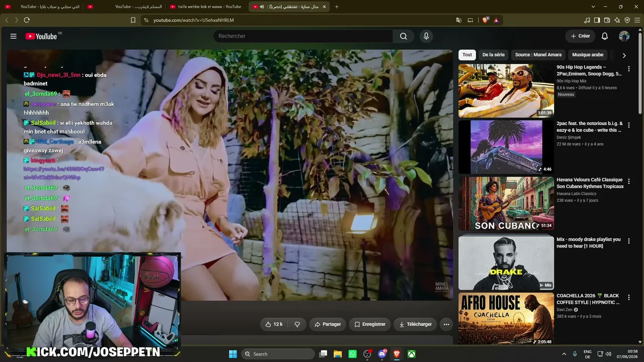Screen dimensions: 644x362
Task: Switch to the المسلم لايشرب YouTube tab
Action: [125, 7]
